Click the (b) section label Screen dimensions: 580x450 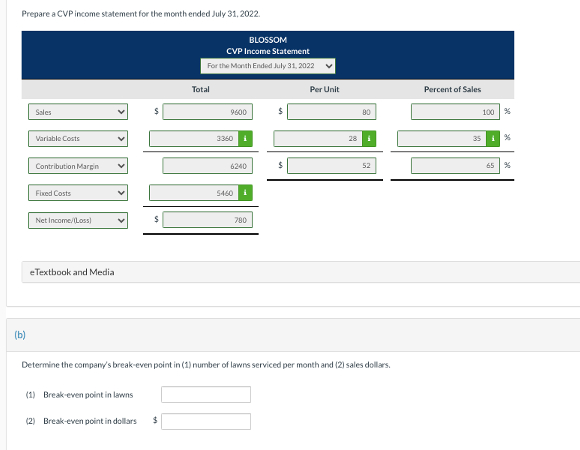coord(20,335)
